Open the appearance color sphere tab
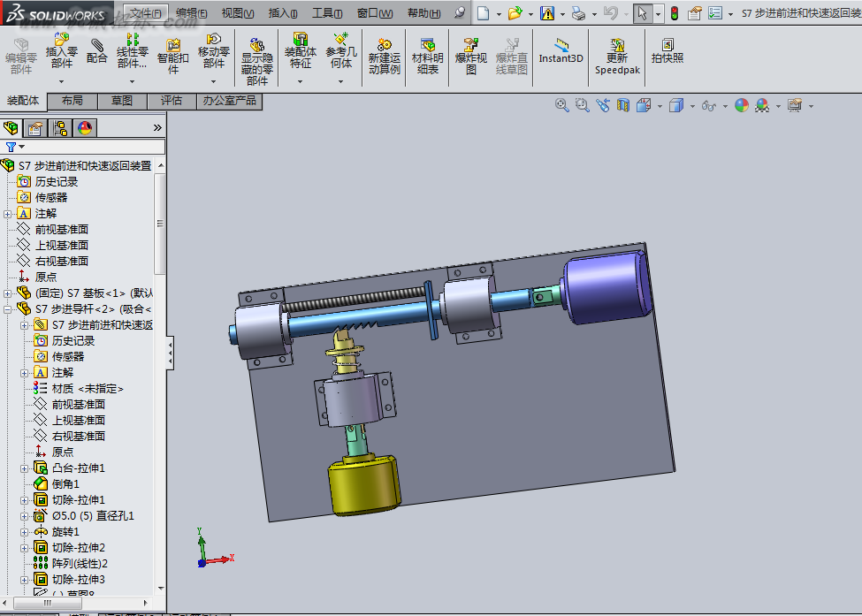This screenshot has width=862, height=616. pos(85,128)
